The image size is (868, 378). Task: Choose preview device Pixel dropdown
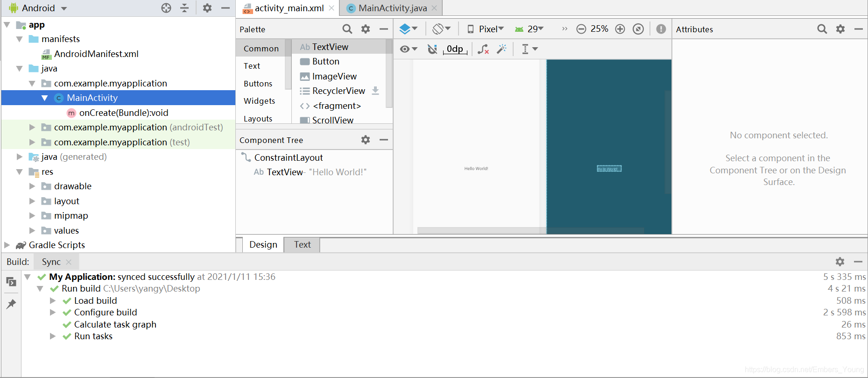tap(486, 29)
